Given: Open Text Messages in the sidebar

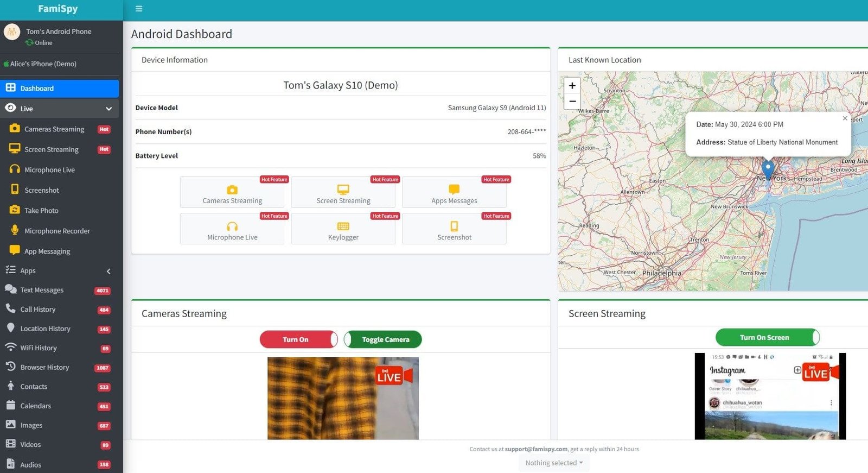Looking at the screenshot, I should click(x=60, y=290).
